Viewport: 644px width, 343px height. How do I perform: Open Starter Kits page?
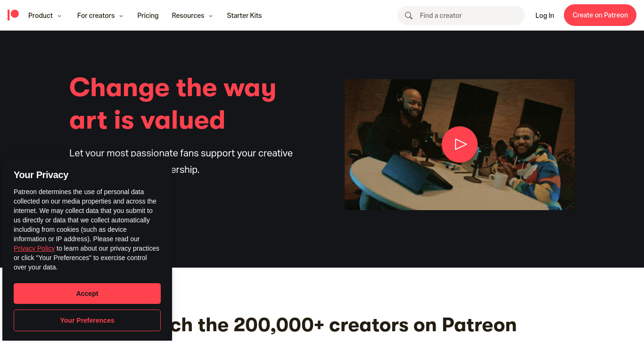pyautogui.click(x=244, y=16)
